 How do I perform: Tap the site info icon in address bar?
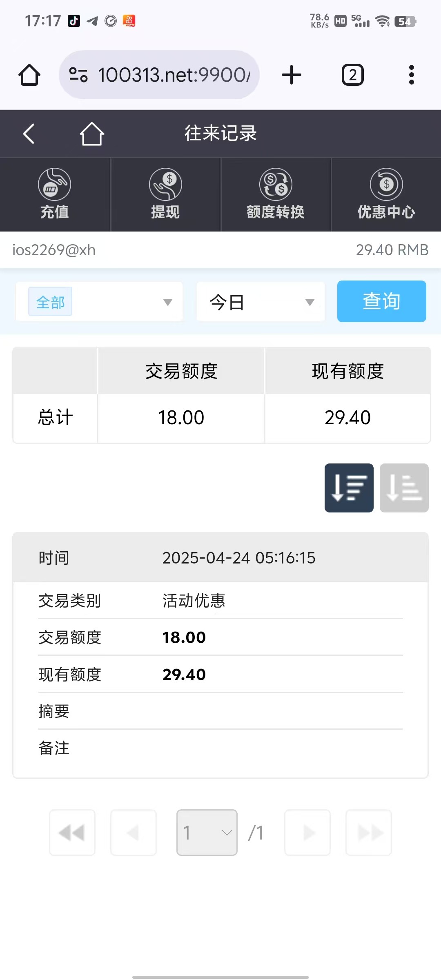tap(78, 75)
